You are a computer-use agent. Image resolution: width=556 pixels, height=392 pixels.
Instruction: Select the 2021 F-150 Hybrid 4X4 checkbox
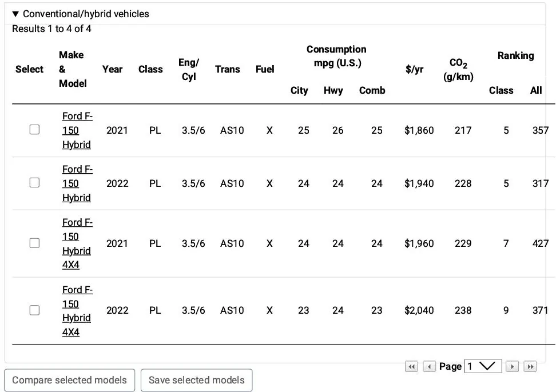pos(34,243)
